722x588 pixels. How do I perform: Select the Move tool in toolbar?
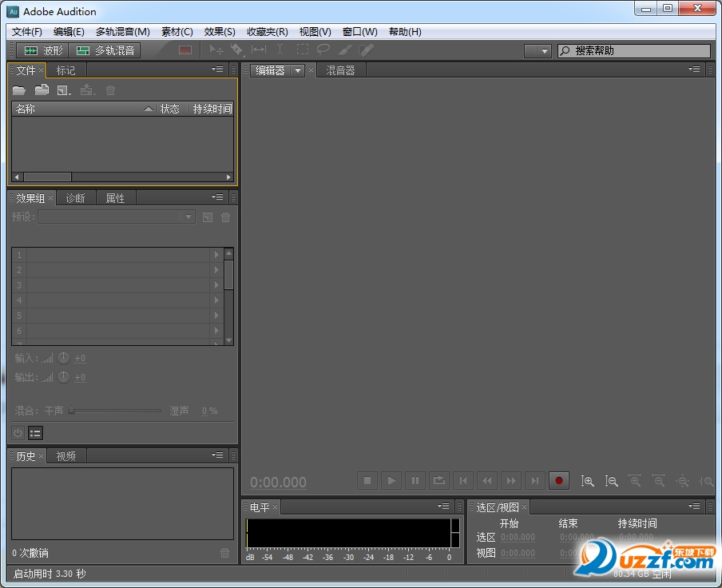216,50
